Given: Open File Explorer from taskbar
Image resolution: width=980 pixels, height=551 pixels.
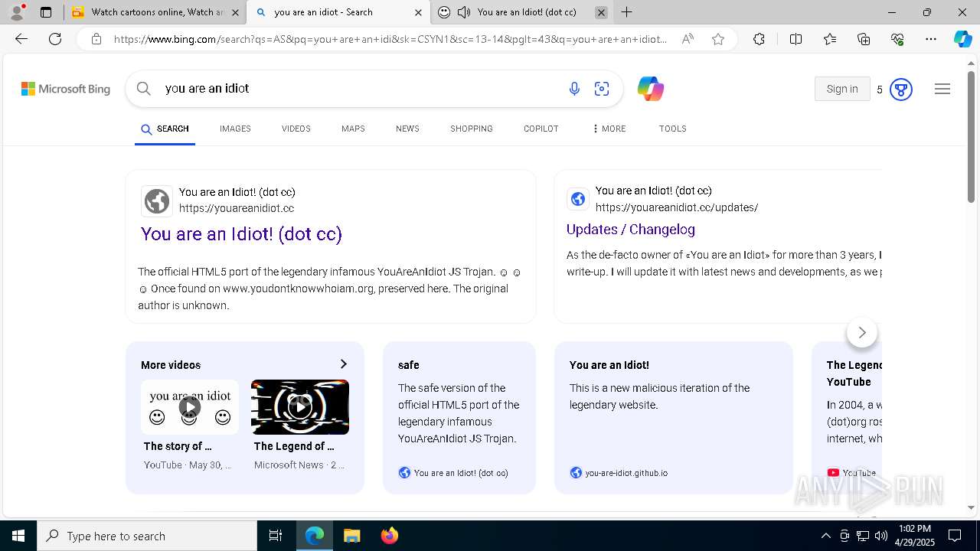Looking at the screenshot, I should pyautogui.click(x=351, y=536).
